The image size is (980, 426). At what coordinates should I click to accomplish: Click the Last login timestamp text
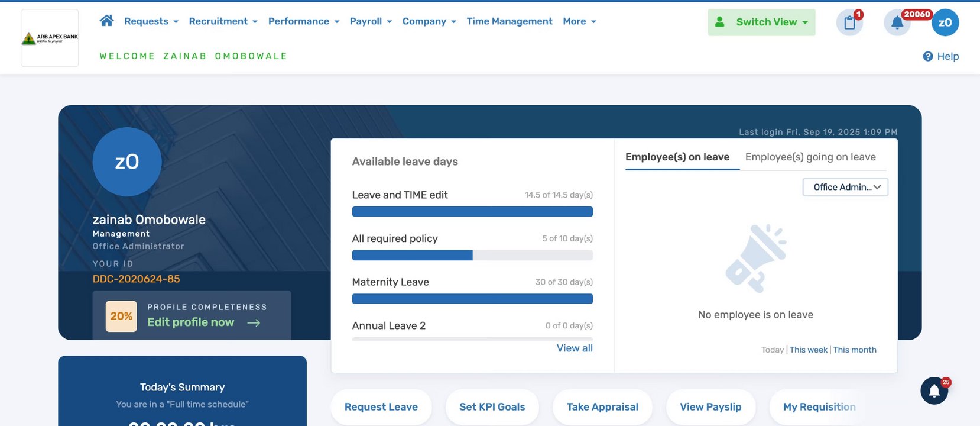point(818,132)
